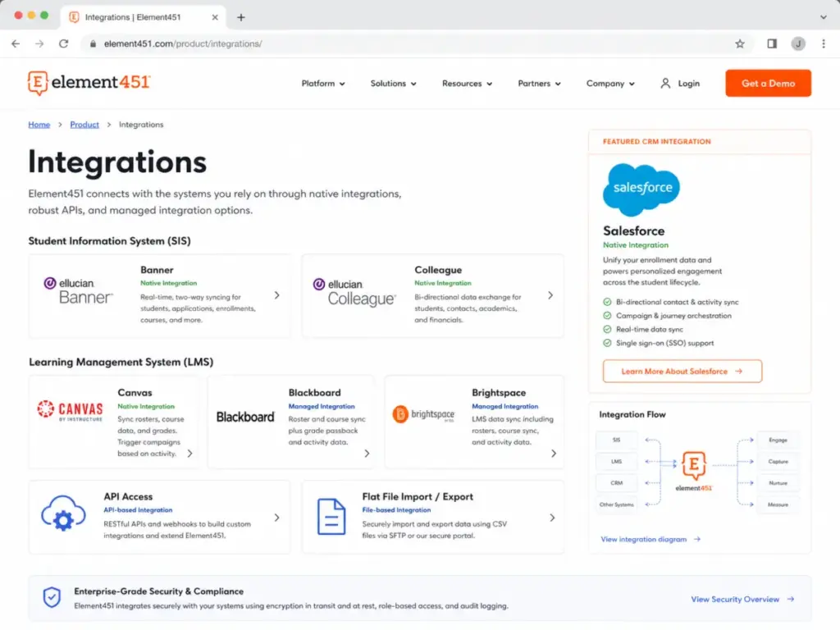
Task: Open Banner card arrow chevron
Action: [x=277, y=295]
